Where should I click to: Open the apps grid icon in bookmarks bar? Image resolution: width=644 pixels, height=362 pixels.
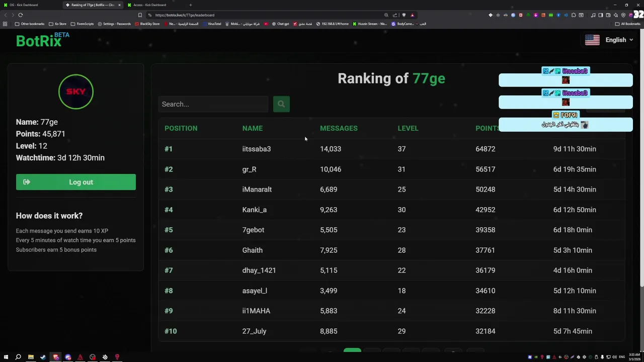5,24
